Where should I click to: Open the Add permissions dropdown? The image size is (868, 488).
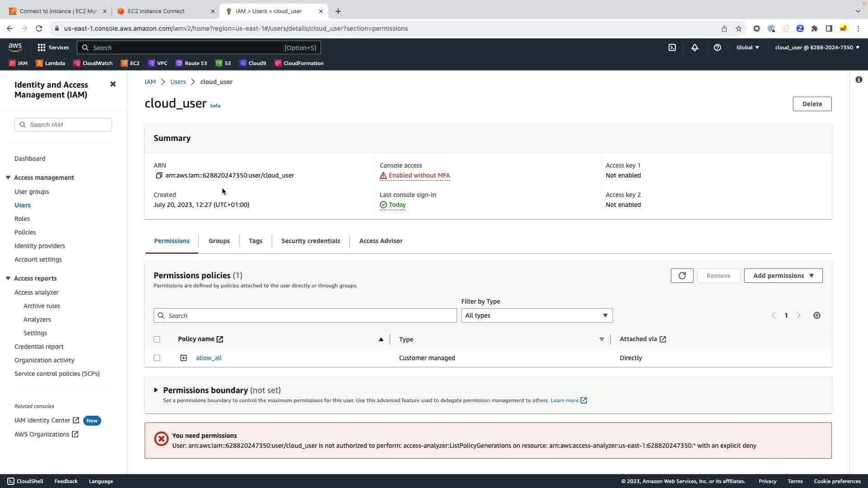tap(783, 276)
